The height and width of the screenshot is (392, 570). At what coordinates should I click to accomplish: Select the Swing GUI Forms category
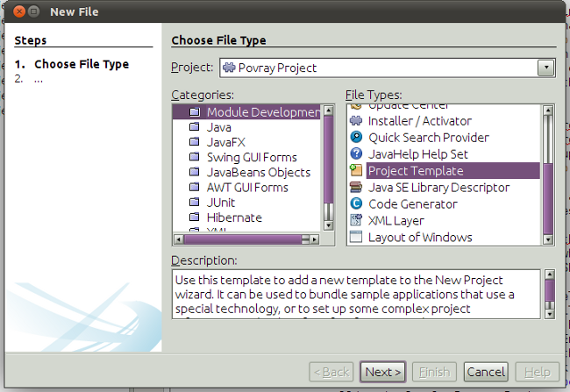click(251, 157)
